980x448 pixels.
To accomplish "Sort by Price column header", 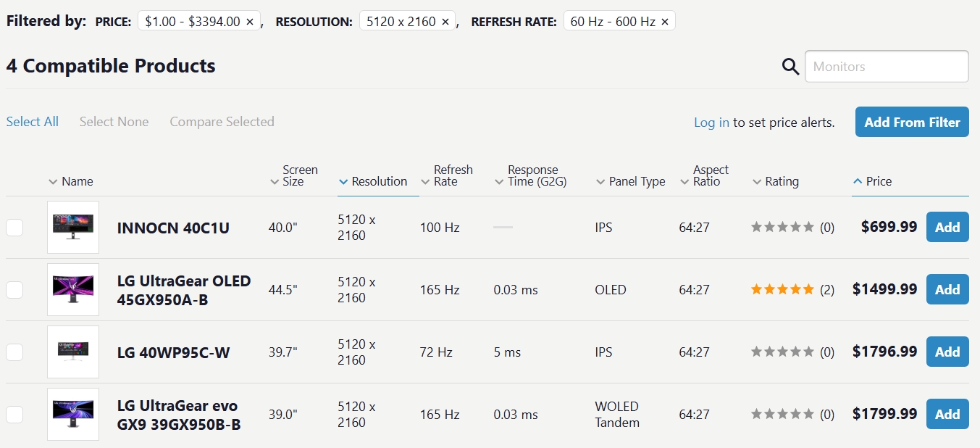I will (x=873, y=181).
